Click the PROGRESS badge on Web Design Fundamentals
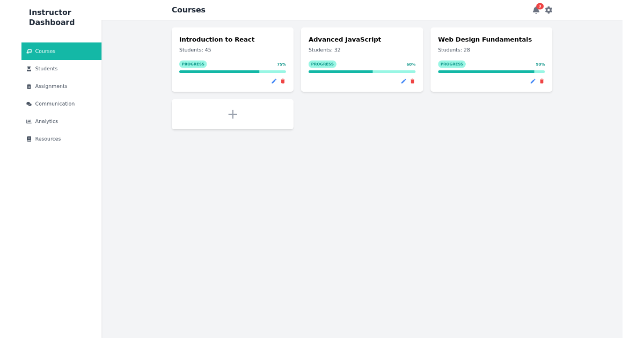This screenshot has width=644, height=338. (452, 64)
